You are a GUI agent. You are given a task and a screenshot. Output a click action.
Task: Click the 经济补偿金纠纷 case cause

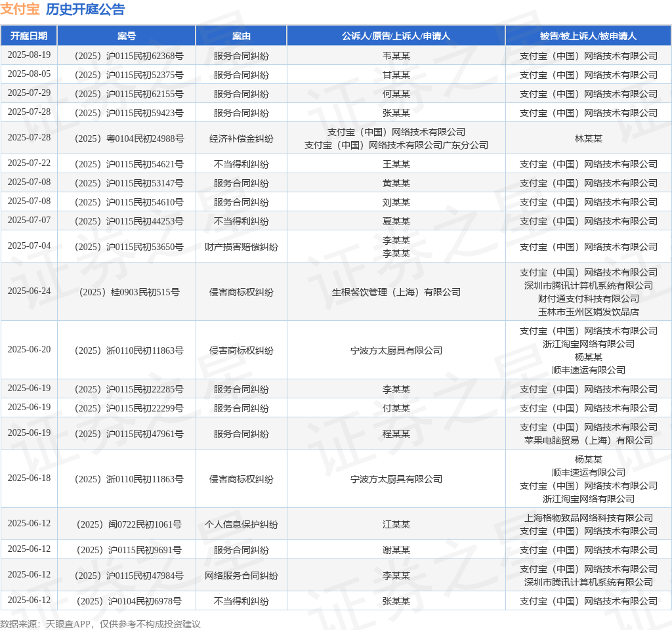241,138
